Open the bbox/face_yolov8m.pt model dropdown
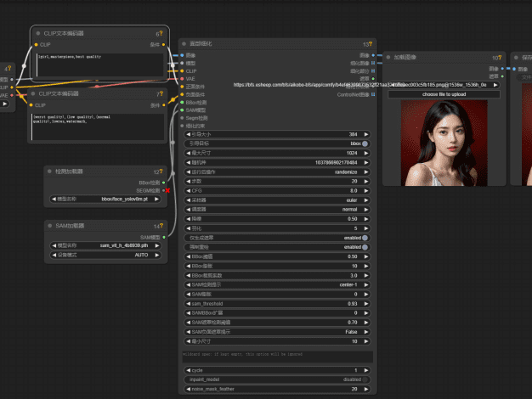 [x=105, y=199]
